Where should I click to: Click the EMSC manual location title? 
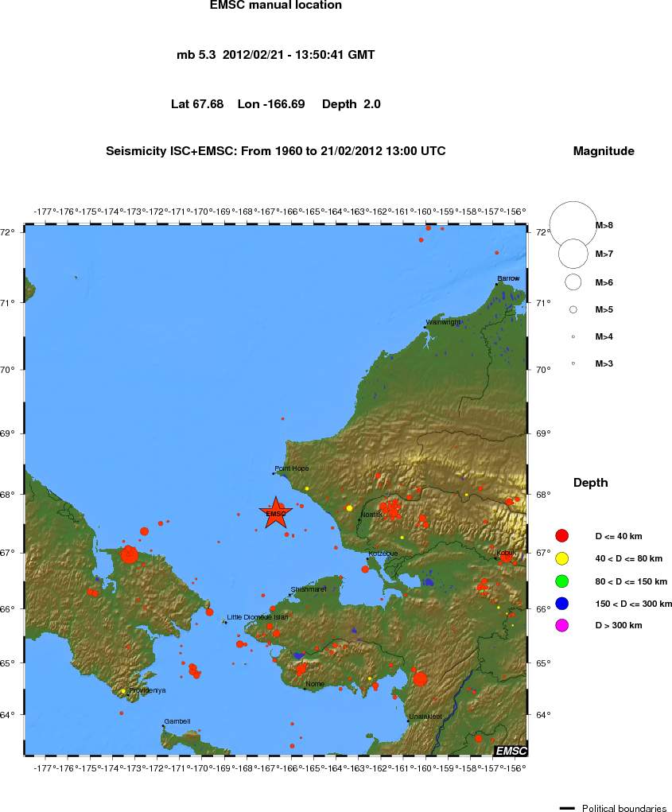(275, 6)
